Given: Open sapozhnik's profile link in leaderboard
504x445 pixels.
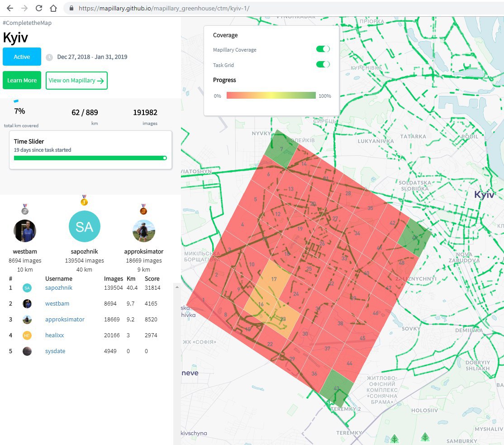Looking at the screenshot, I should 59,288.
